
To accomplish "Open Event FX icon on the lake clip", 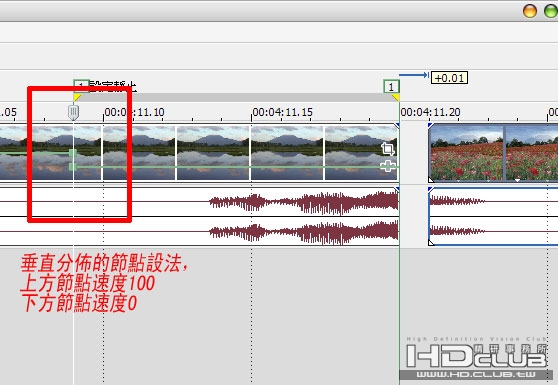I will [388, 167].
